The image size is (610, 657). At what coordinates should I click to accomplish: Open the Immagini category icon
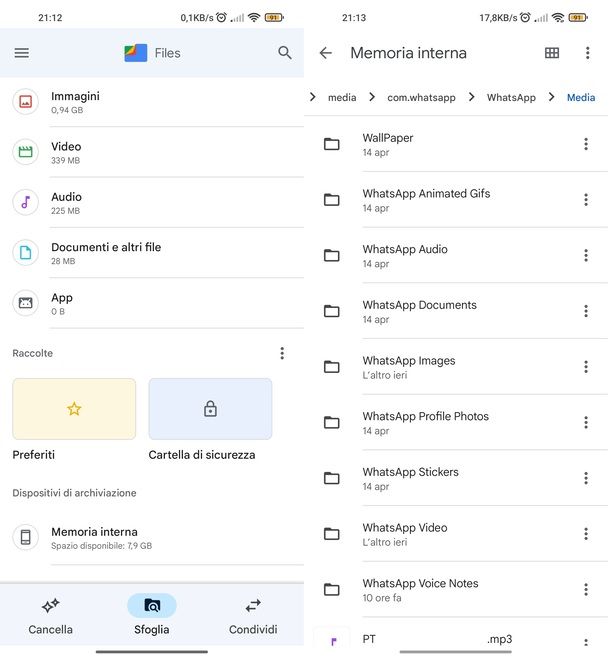26,101
